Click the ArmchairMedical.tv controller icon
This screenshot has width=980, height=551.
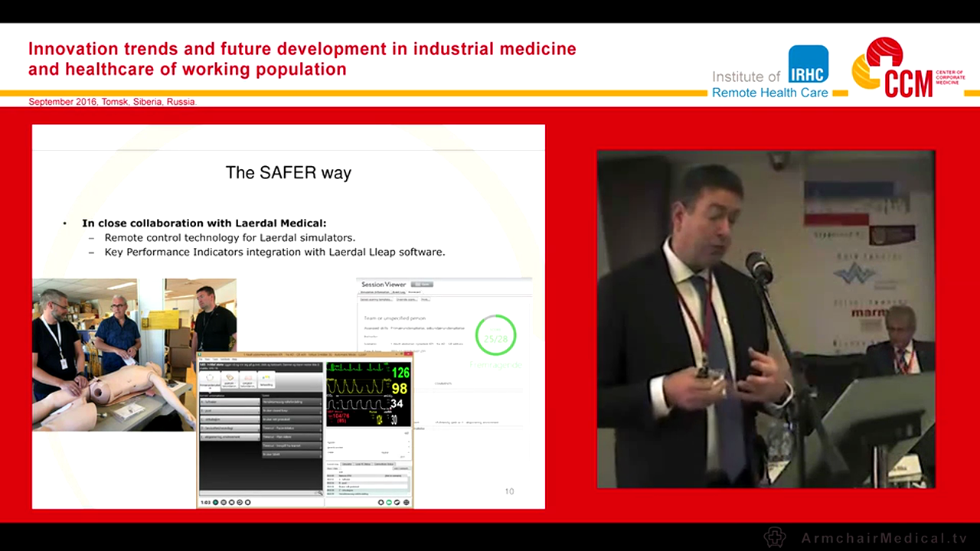coord(775,538)
